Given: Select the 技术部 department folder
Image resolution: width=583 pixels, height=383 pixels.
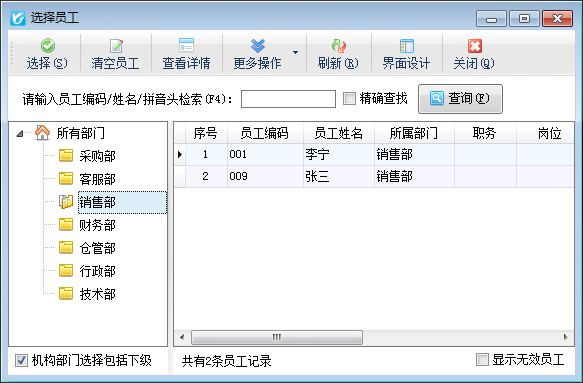Looking at the screenshot, I should pos(66,293).
